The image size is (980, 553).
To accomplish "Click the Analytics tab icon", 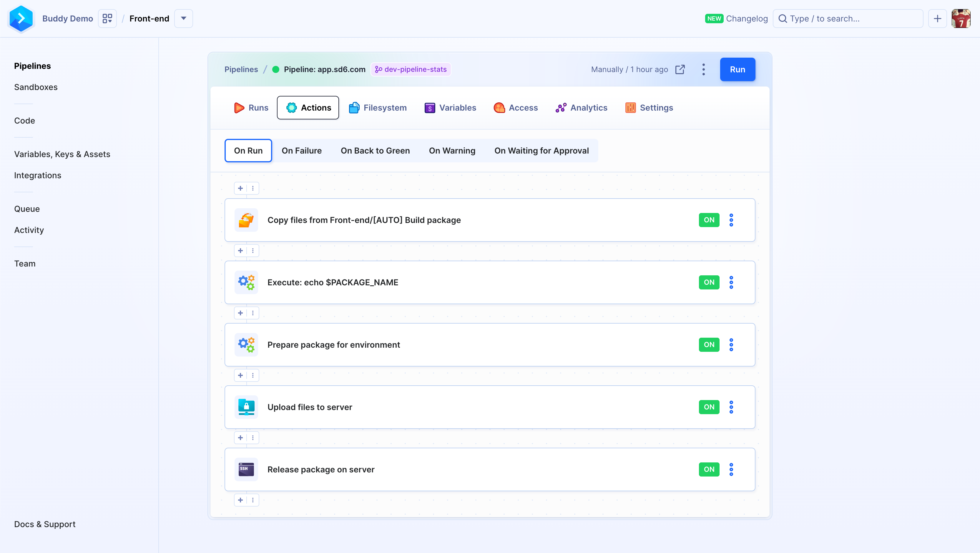I will click(x=560, y=108).
